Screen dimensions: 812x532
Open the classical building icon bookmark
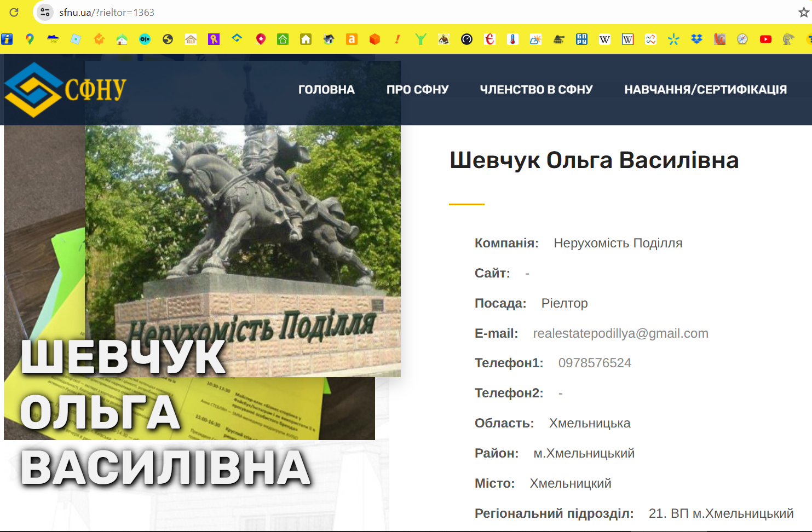click(191, 39)
